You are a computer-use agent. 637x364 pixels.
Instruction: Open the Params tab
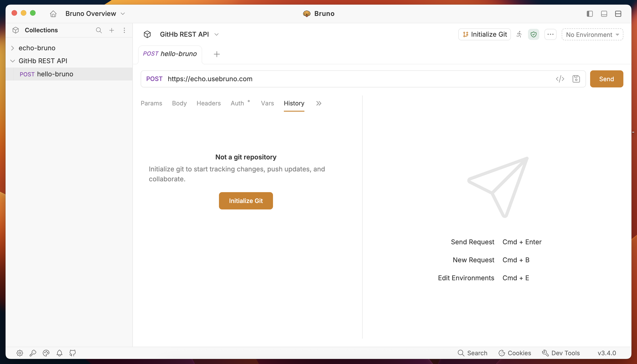click(152, 104)
